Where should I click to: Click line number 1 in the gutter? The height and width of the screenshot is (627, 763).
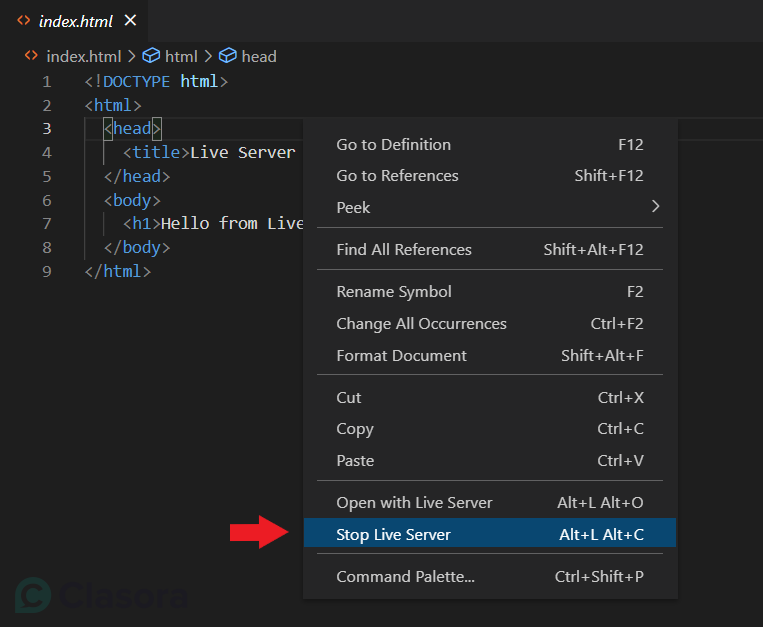pyautogui.click(x=47, y=81)
